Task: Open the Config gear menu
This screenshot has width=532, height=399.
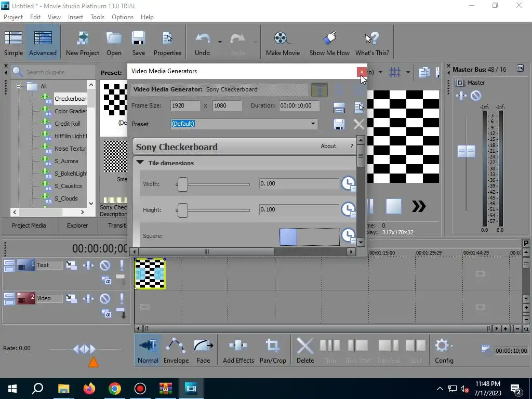Action: click(444, 351)
